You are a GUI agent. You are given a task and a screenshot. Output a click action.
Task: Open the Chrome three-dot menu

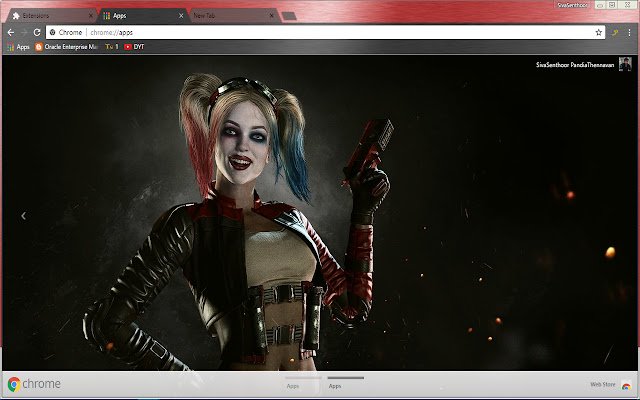(629, 32)
